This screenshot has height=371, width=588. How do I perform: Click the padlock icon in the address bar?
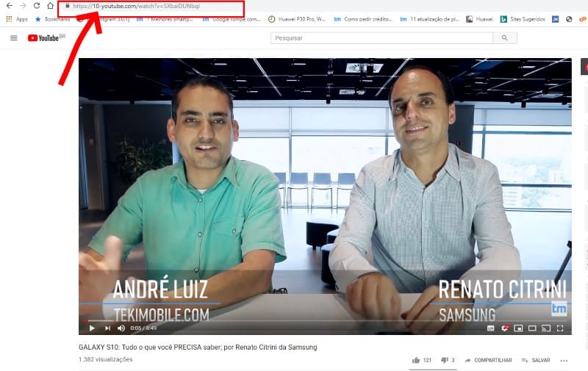68,6
